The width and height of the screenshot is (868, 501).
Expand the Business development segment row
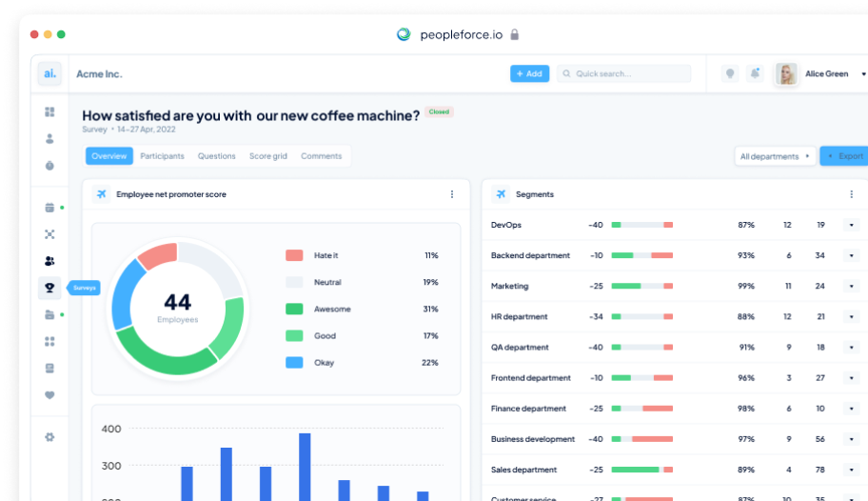pyautogui.click(x=852, y=439)
